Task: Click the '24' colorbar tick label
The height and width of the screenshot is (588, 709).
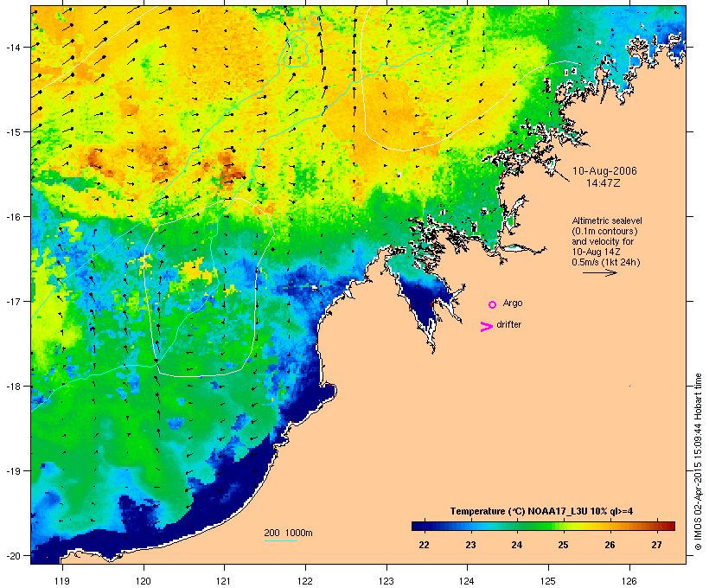Action: coord(516,545)
